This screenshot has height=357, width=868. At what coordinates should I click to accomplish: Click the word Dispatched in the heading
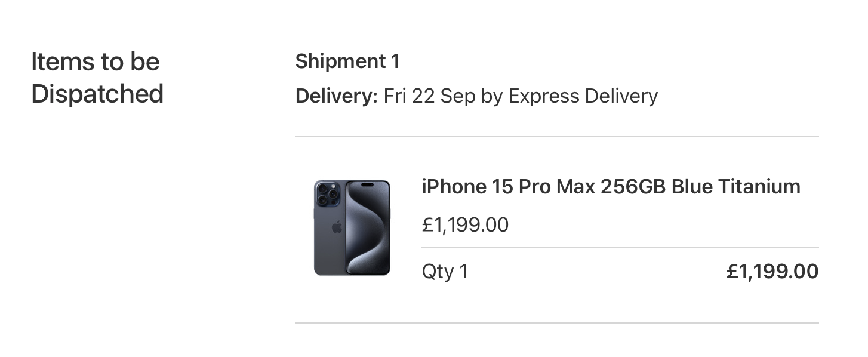pyautogui.click(x=97, y=94)
